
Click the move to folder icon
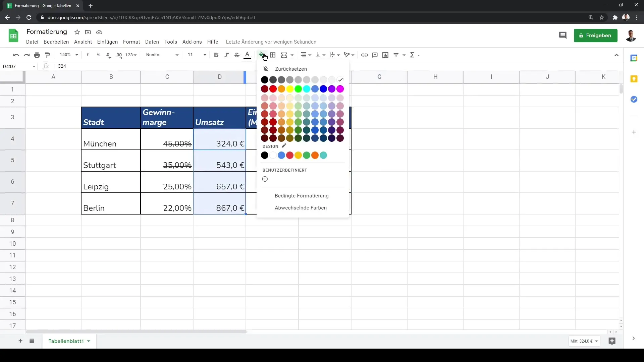(x=88, y=32)
